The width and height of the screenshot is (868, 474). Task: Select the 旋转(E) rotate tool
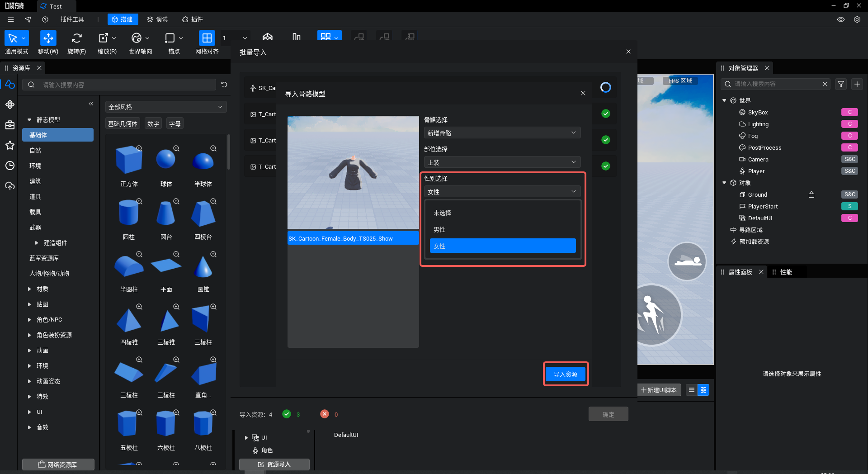pos(76,43)
